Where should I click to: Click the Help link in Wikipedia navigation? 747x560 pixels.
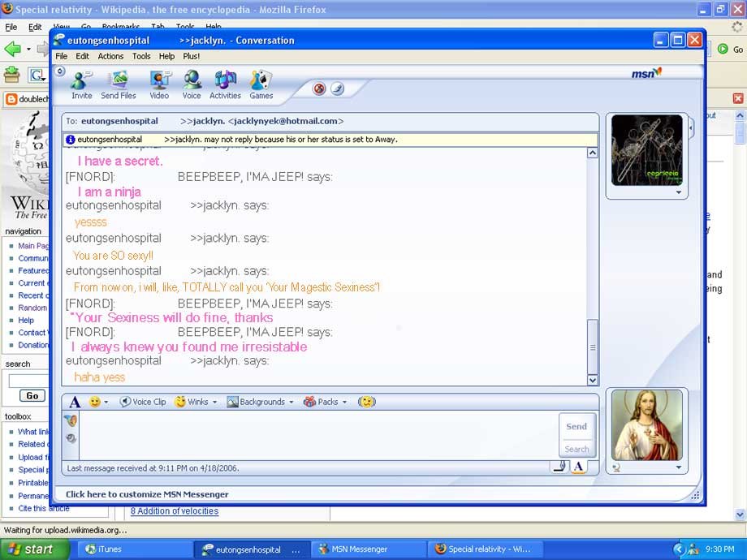click(x=26, y=320)
